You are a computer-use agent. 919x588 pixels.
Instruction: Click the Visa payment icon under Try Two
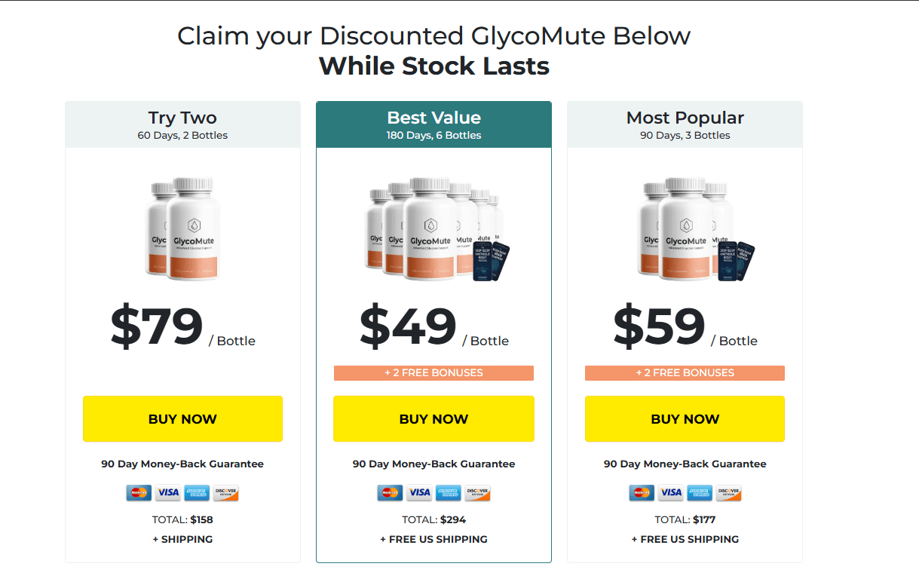[x=167, y=493]
